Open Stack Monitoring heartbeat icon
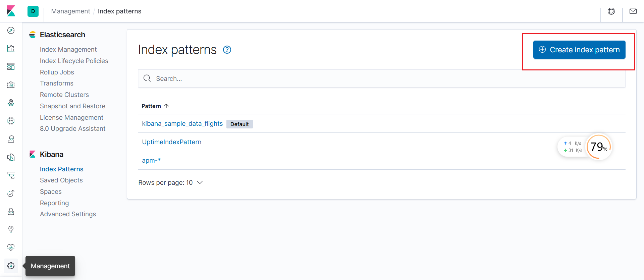Screen dimensions: 644x280 (x=11, y=247)
